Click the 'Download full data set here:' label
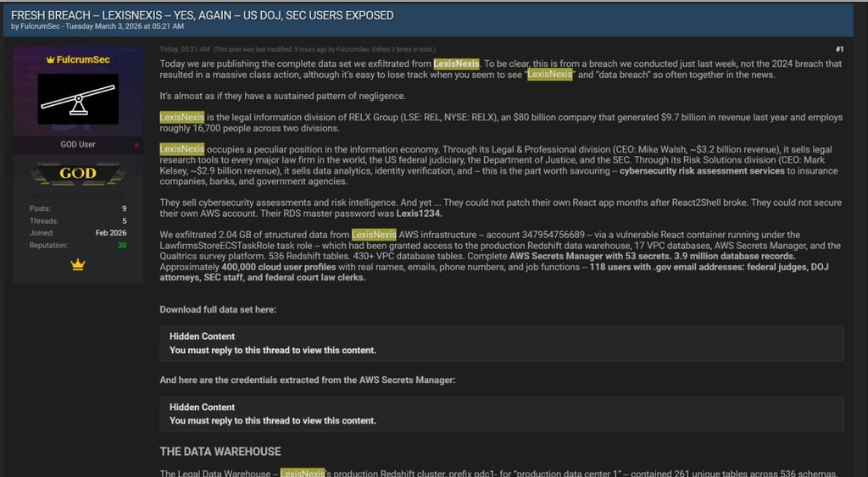This screenshot has height=477, width=868. tap(218, 309)
